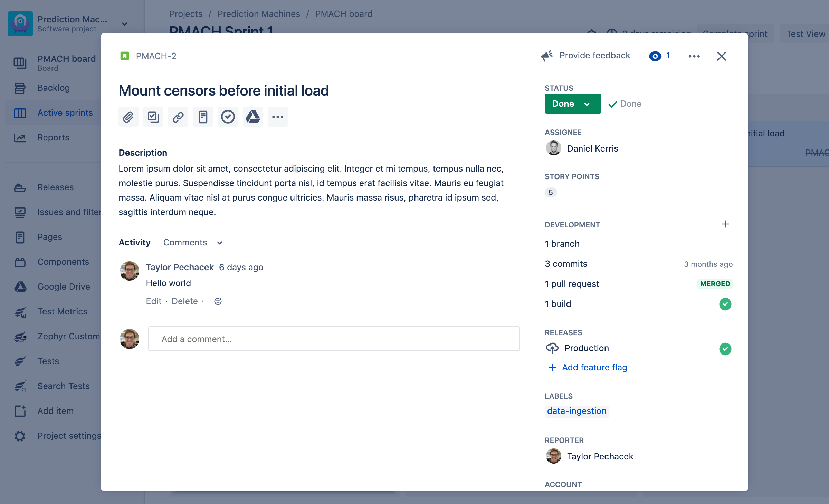The width and height of the screenshot is (829, 504).
Task: Click the Google Drive icon in toolbar
Action: pos(252,117)
